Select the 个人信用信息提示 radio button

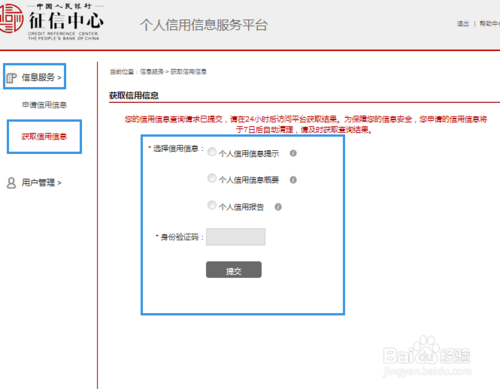[212, 152]
